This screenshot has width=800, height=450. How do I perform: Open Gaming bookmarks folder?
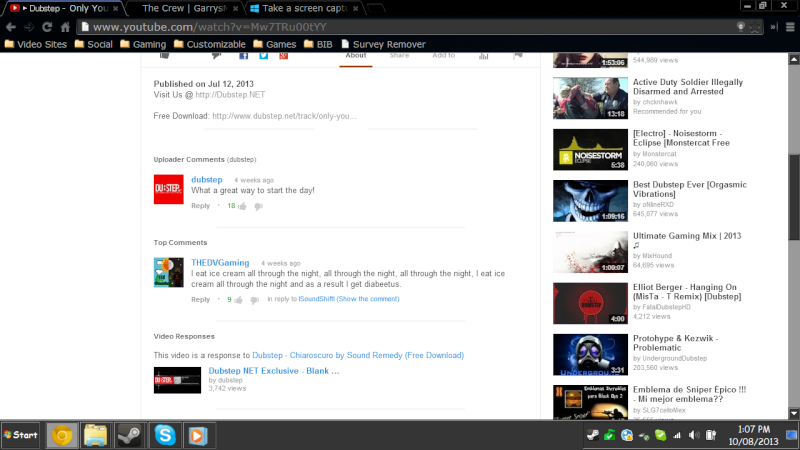point(143,44)
